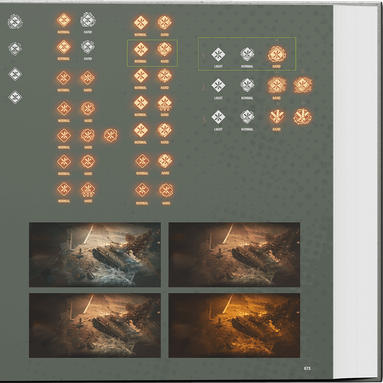The height and width of the screenshot is (383, 383).
Task: Click the third white icon in far-left column
Action: click(x=15, y=74)
